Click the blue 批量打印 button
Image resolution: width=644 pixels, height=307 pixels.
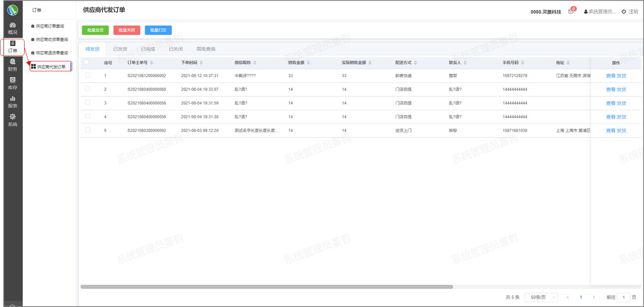158,30
